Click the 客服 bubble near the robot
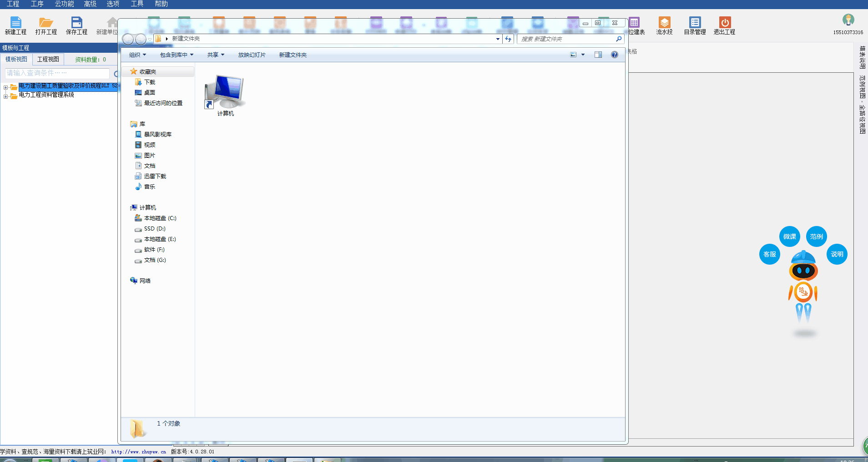868x462 pixels. [770, 254]
